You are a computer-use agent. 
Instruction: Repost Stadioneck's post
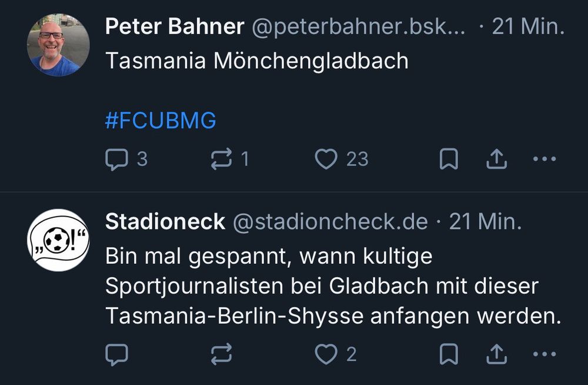pos(222,353)
